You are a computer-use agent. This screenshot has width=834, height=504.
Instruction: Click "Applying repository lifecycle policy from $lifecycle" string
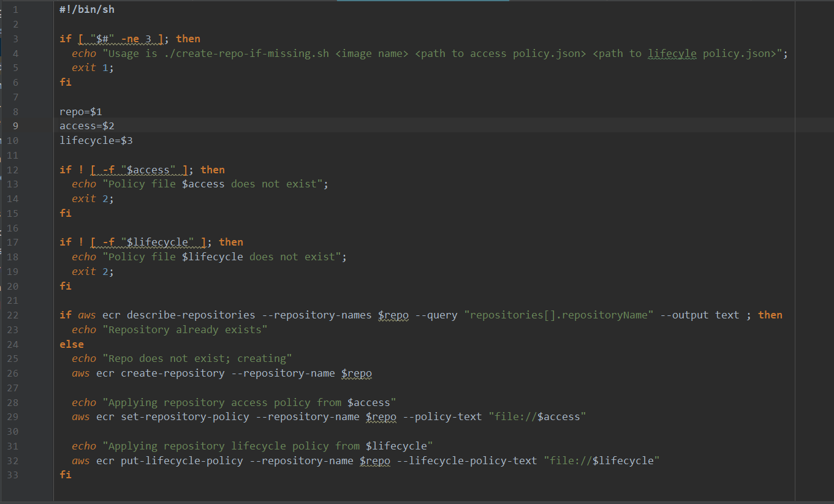[268, 446]
